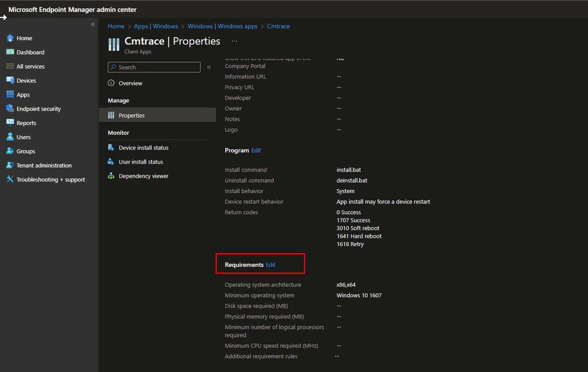
Task: Open Tenant administration icon
Action: click(x=10, y=165)
